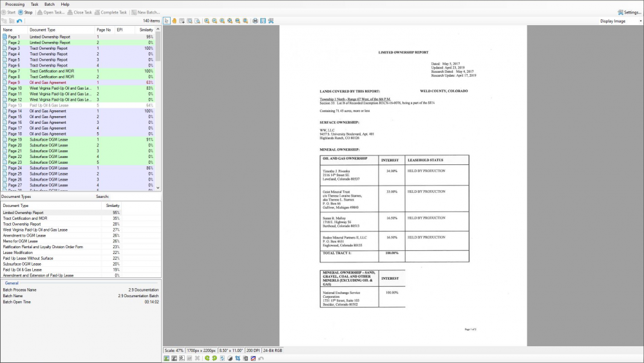Click the 'Scale: 47%' status entry

pos(174,351)
